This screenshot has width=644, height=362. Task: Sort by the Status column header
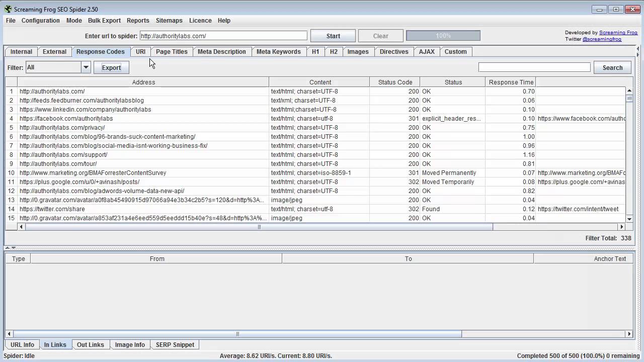[453, 82]
